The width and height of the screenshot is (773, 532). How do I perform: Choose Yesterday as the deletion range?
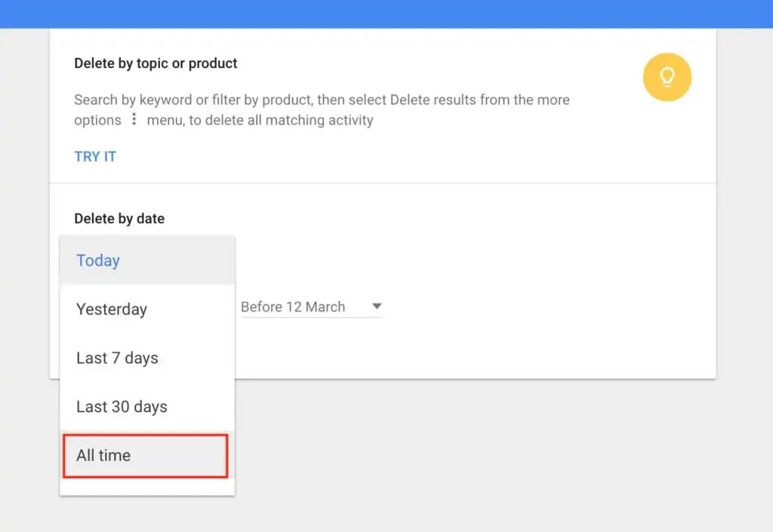111,309
